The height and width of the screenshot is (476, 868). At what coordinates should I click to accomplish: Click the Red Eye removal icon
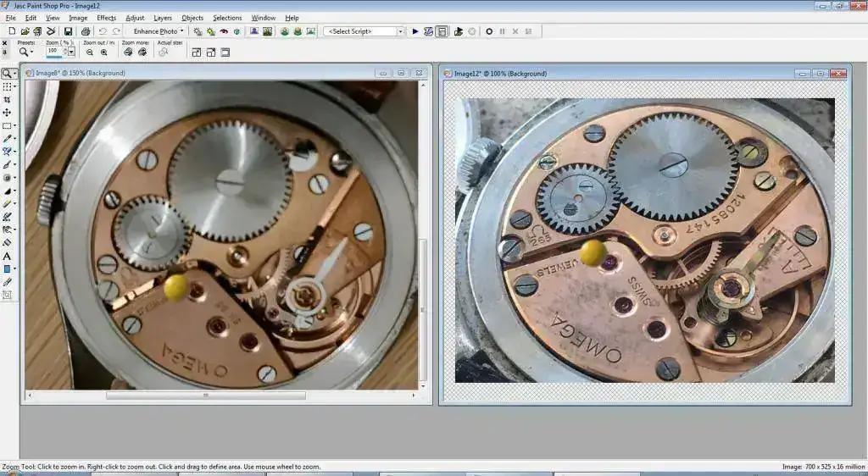224,31
